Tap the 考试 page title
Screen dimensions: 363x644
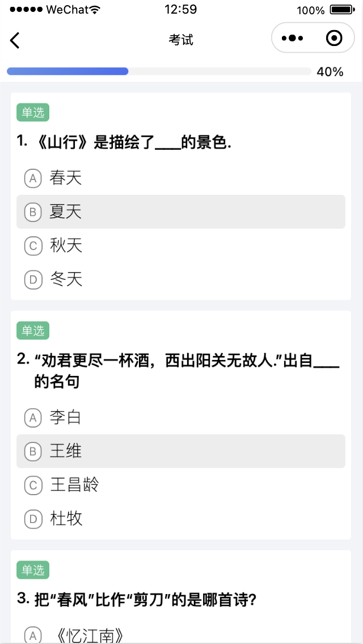coord(181,40)
